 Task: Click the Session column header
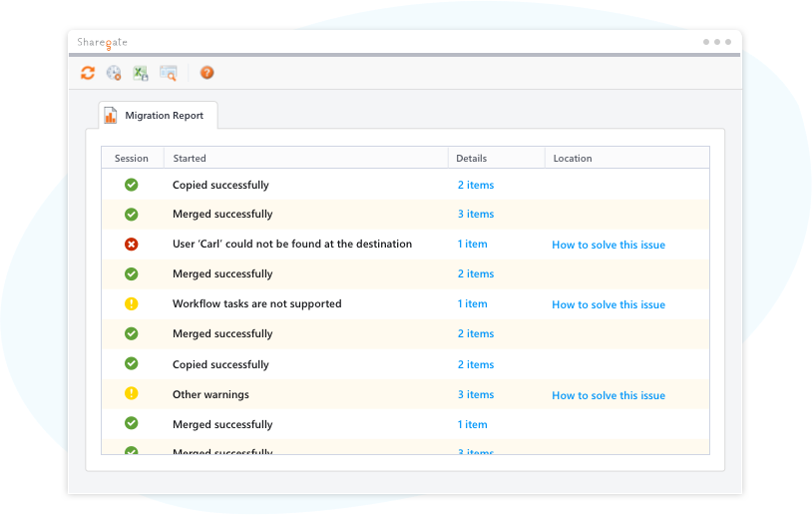pyautogui.click(x=132, y=158)
